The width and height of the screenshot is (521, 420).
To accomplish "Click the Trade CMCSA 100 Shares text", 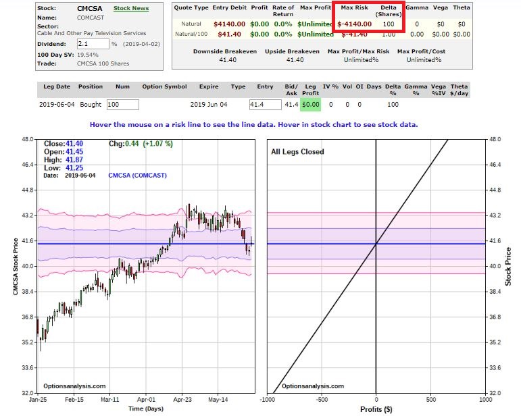I will tap(103, 63).
